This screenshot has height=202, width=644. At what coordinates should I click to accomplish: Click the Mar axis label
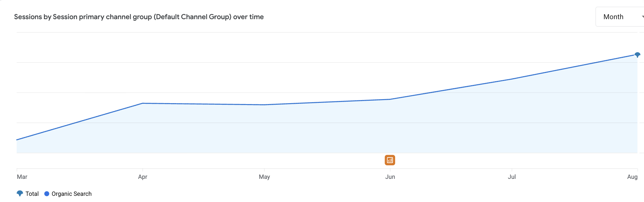click(22, 177)
